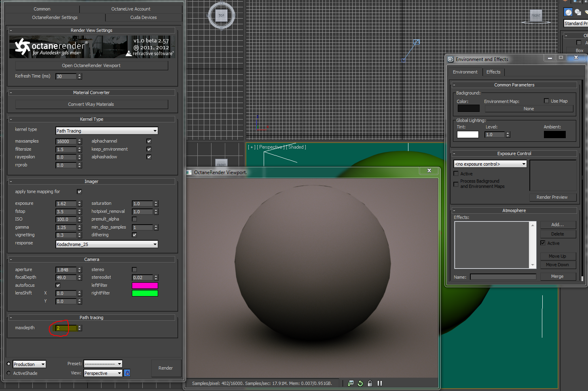Click the magenta leftFilter color swatch

point(145,286)
